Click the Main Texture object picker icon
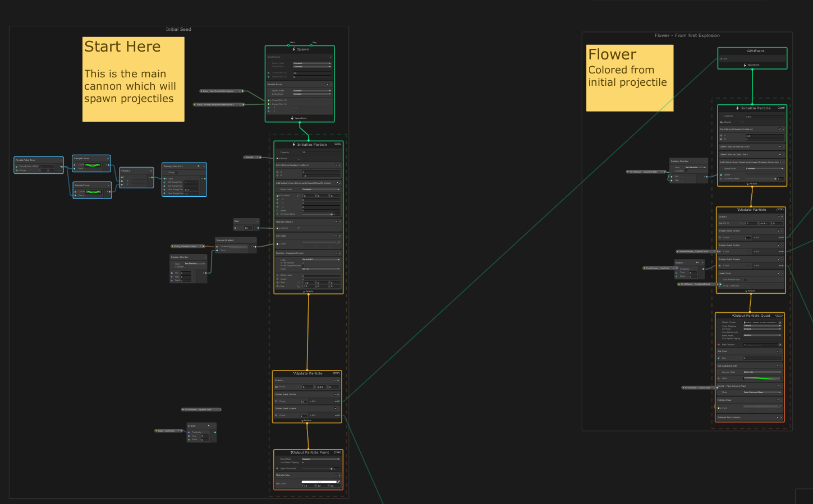Image resolution: width=813 pixels, height=504 pixels. click(780, 345)
